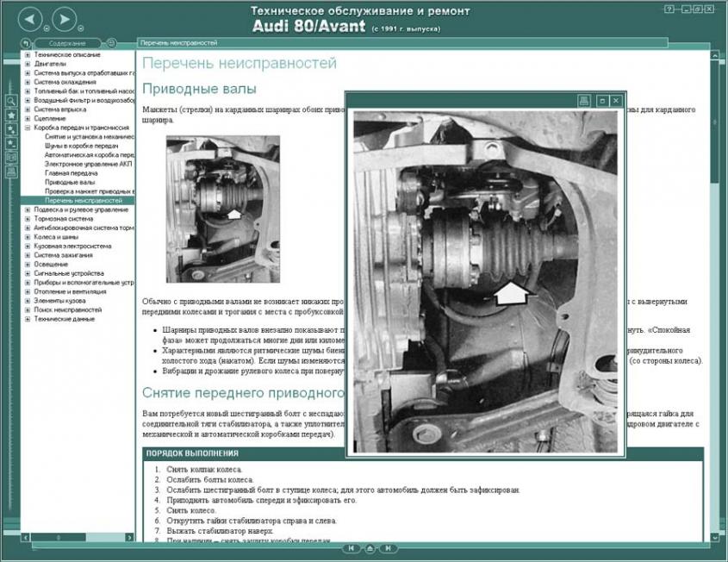Go back with the left arrow button
This screenshot has height=562, width=728.
point(29,20)
